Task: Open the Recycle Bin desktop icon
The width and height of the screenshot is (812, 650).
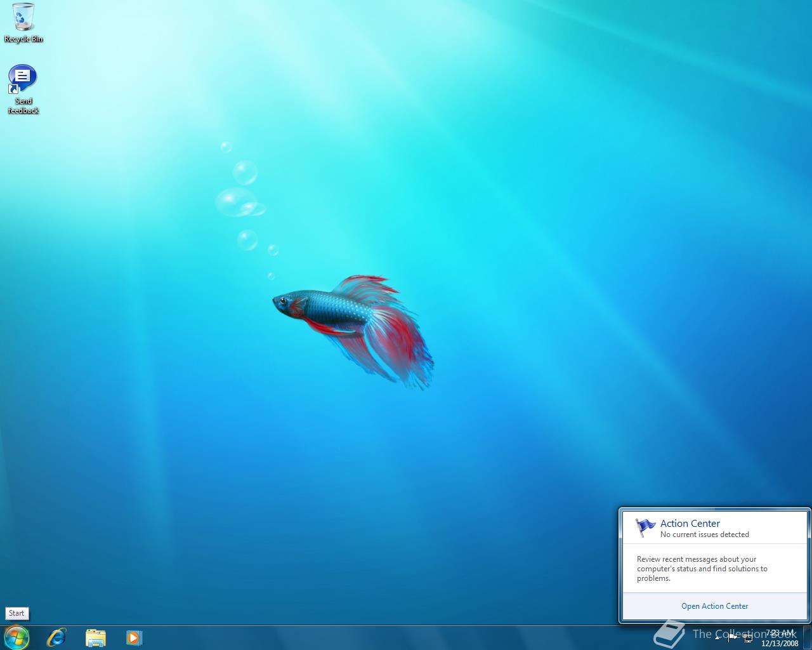Action: click(23, 23)
